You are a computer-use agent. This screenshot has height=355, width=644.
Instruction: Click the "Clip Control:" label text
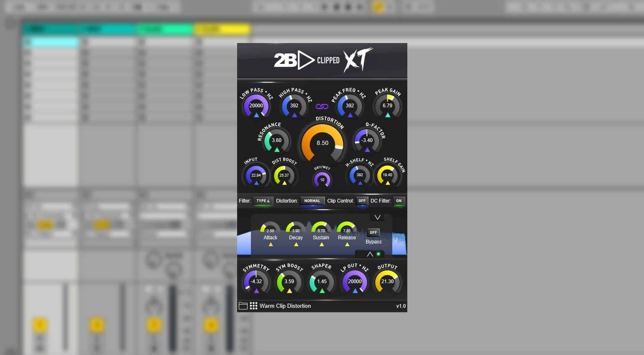pos(340,201)
